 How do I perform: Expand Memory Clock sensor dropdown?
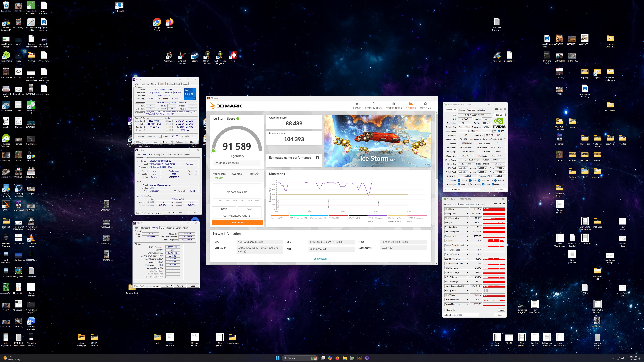[x=467, y=214]
